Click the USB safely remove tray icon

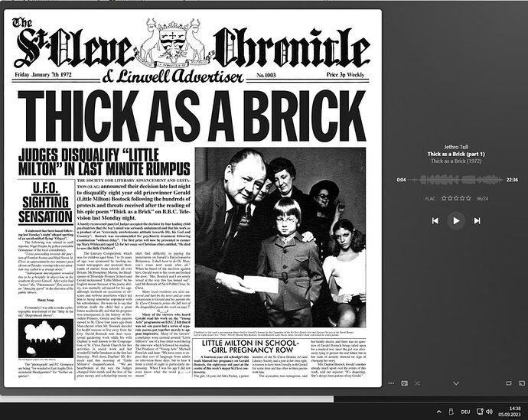pos(451,412)
